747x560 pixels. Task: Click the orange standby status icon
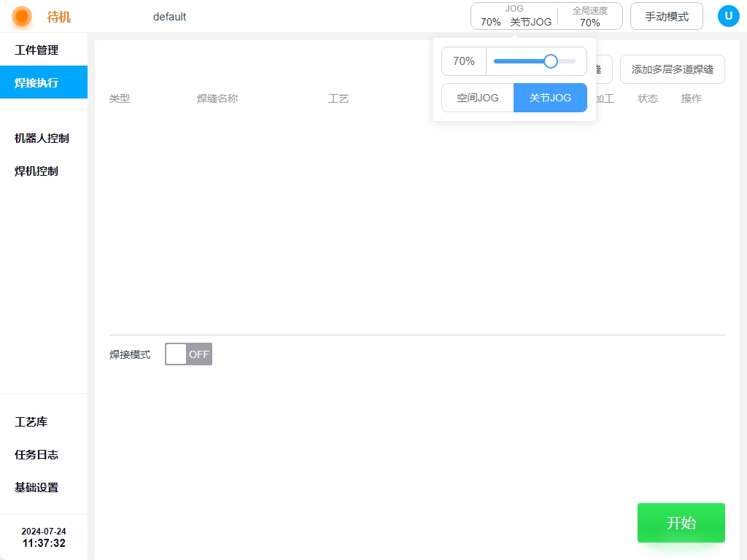pos(22,16)
